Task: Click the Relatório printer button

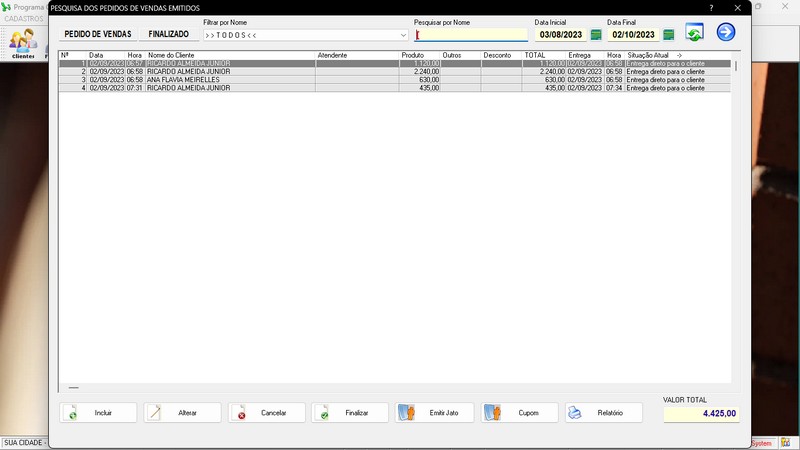Action: coord(604,413)
